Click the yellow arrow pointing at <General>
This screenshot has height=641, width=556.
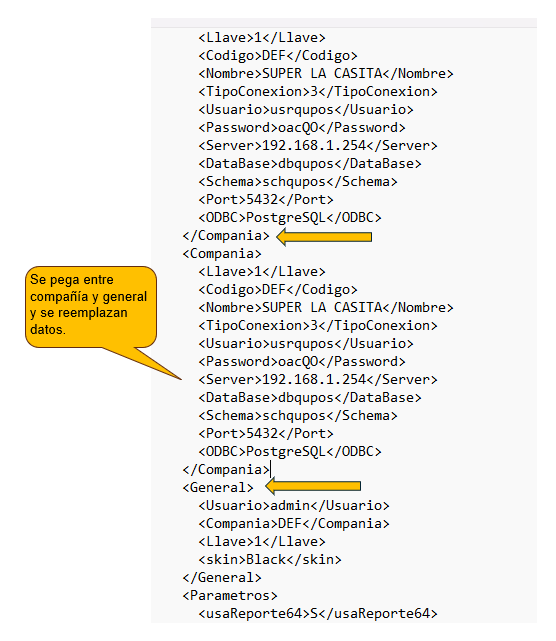pos(313,486)
